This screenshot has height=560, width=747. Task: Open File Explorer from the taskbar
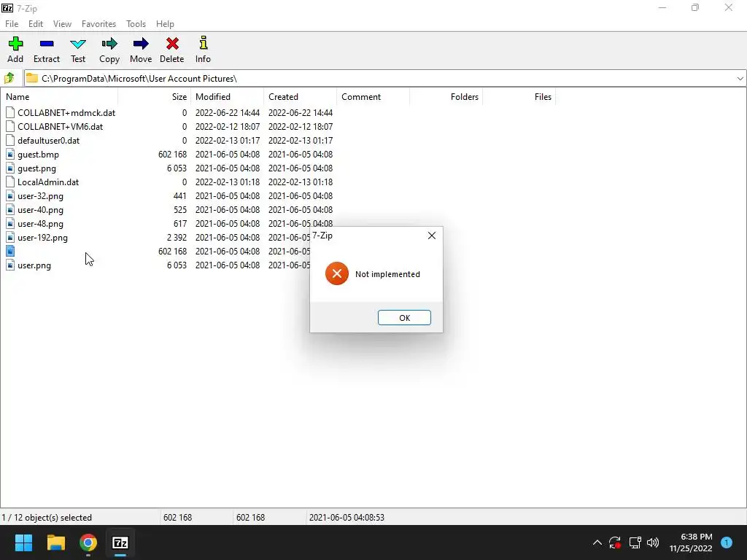(55, 542)
